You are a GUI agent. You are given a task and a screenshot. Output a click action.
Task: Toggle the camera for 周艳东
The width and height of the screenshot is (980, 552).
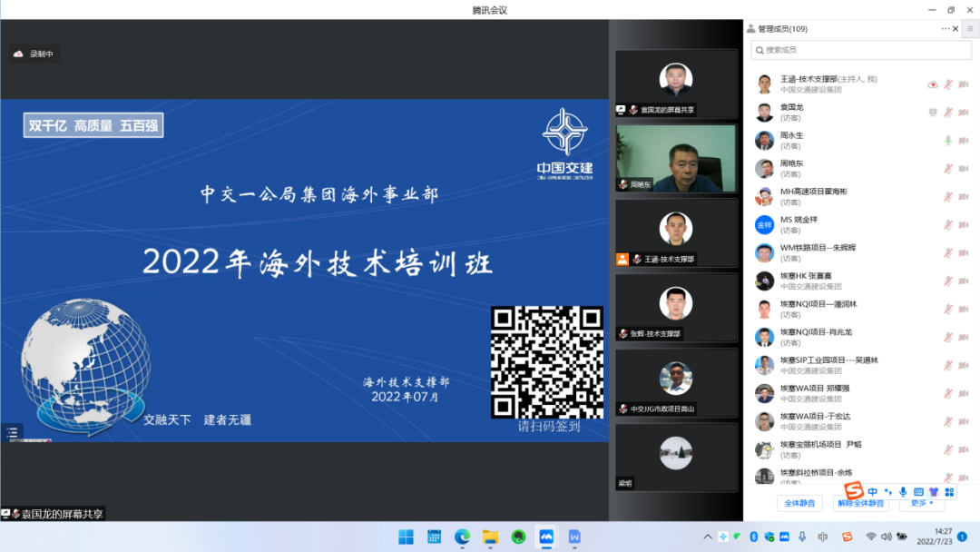click(964, 169)
